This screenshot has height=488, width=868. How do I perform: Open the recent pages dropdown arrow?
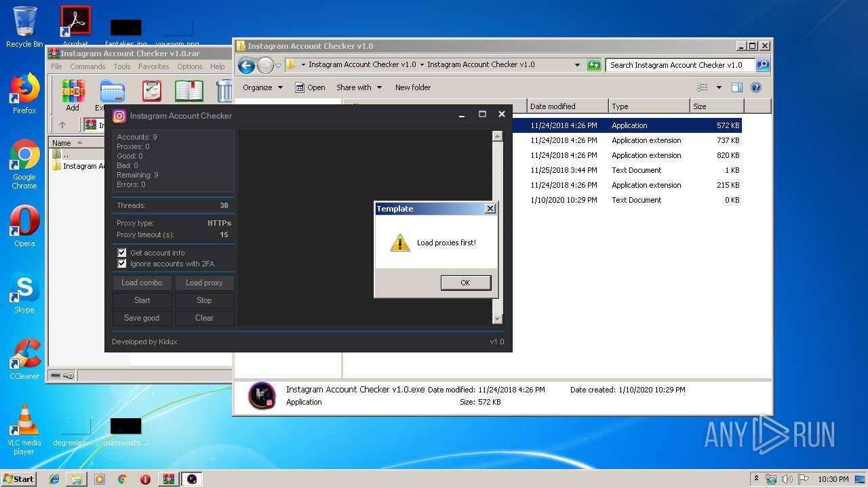[x=278, y=66]
